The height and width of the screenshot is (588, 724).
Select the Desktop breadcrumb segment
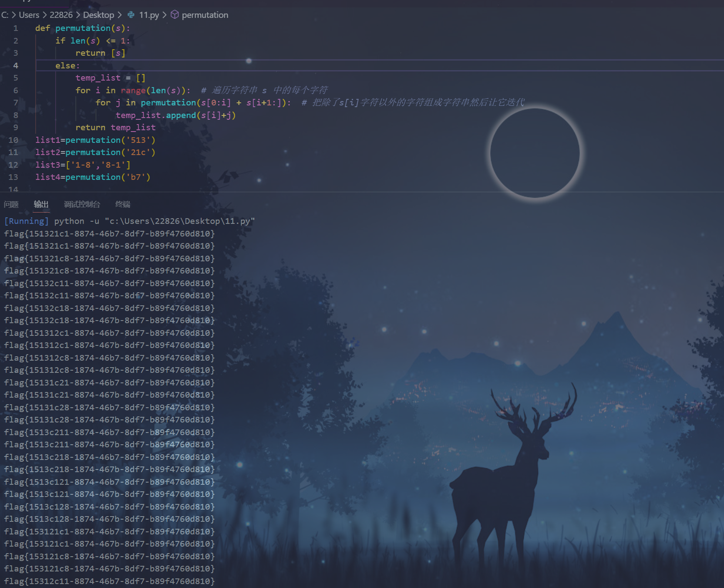[98, 15]
